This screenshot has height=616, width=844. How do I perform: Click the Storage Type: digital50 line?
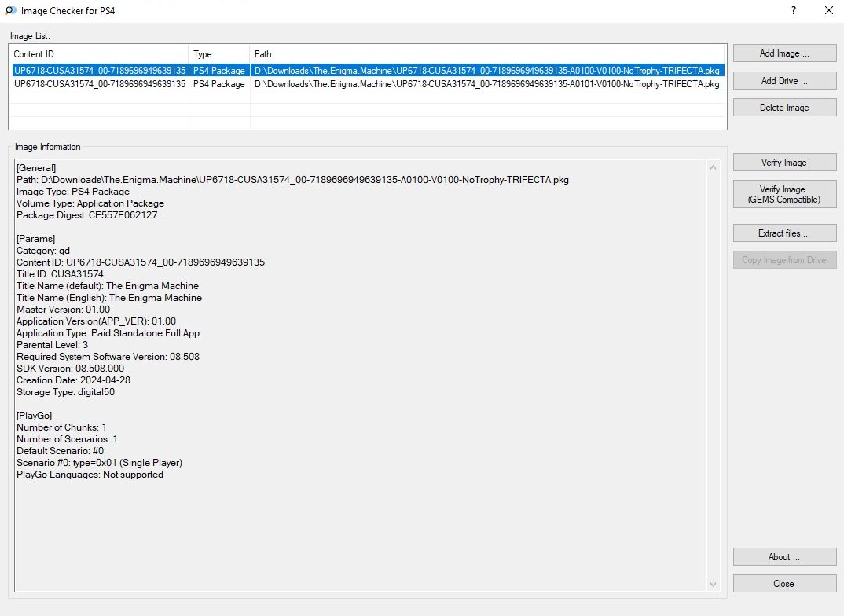pyautogui.click(x=66, y=391)
